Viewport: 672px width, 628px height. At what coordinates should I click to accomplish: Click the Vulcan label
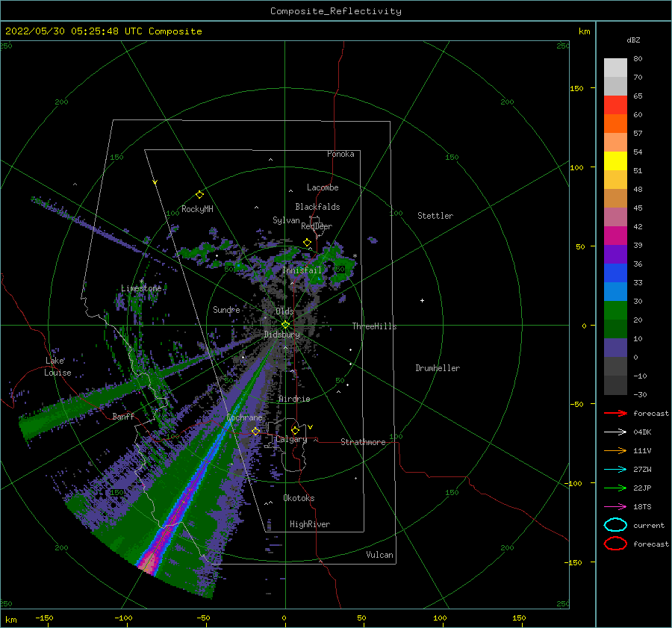click(379, 555)
